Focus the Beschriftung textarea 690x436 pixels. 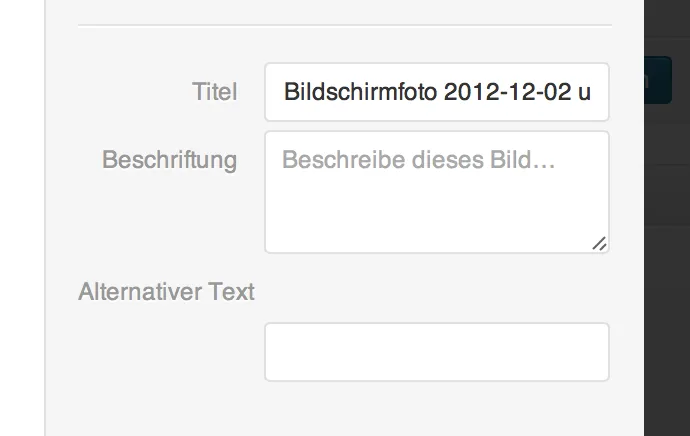(x=437, y=192)
